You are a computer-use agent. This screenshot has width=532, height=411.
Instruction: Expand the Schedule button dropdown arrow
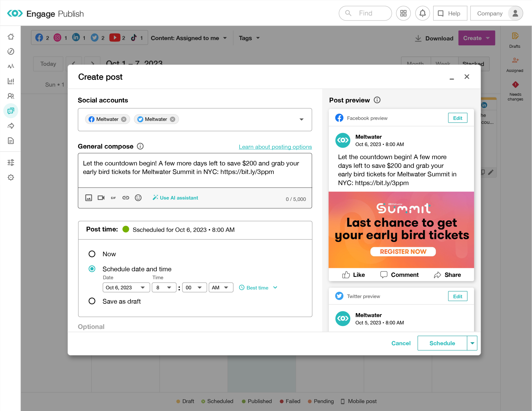coord(472,343)
